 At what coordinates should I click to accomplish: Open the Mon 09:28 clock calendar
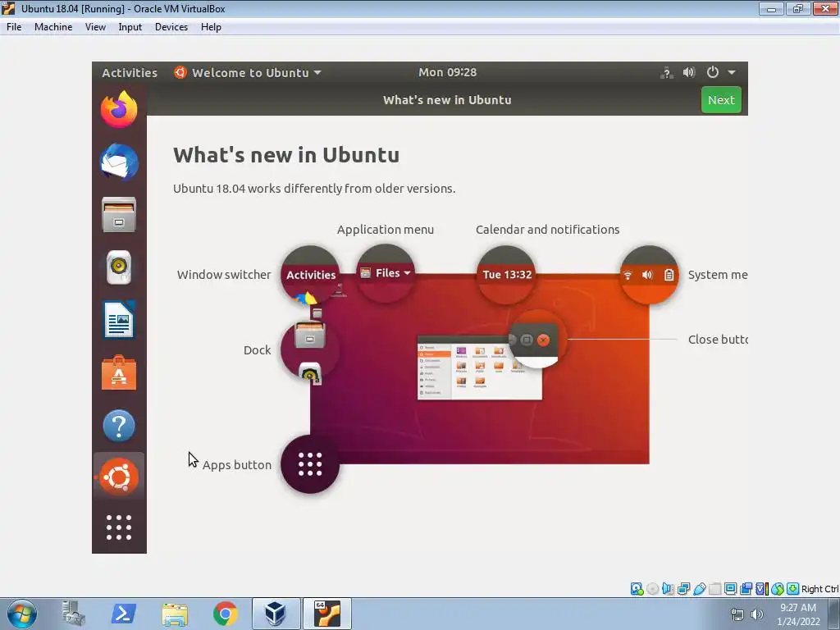447,72
